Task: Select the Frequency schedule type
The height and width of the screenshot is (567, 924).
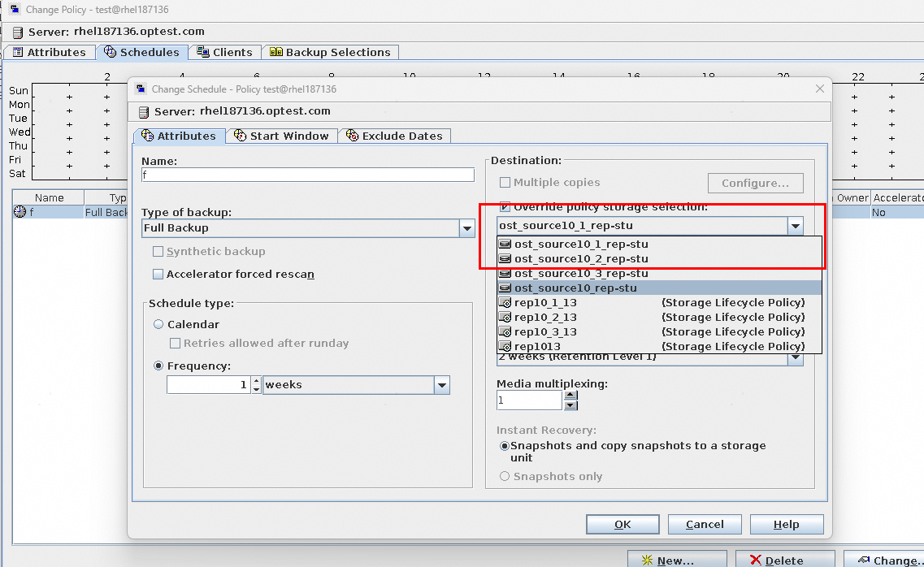Action: 158,366
